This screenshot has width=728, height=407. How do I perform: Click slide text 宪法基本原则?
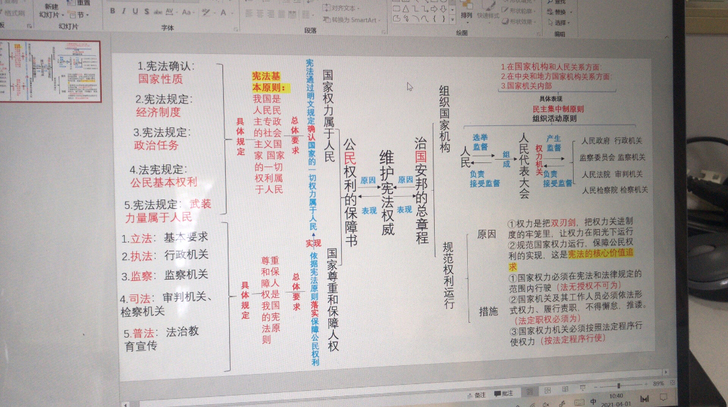tap(272, 82)
